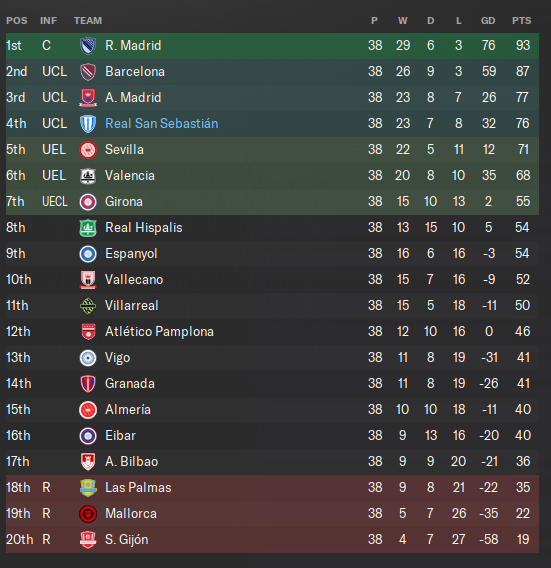This screenshot has width=551, height=568.
Task: Click the Granada striped shield badge
Action: pos(88,384)
